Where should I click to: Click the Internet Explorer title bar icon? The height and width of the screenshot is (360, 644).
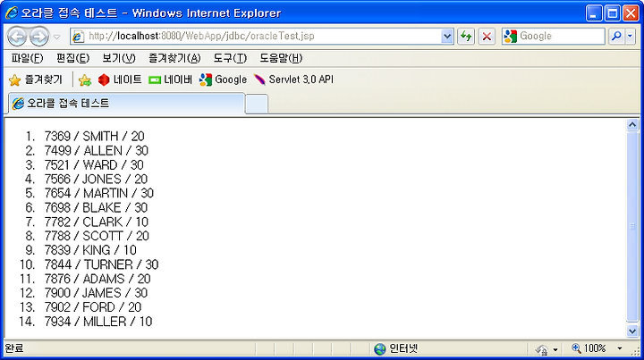[11, 13]
